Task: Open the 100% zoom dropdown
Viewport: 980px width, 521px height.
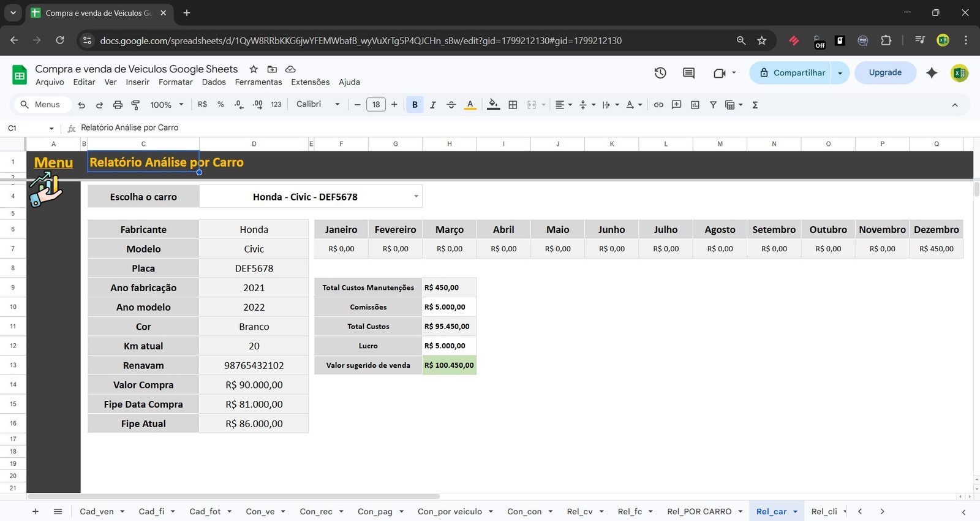Action: (x=167, y=105)
